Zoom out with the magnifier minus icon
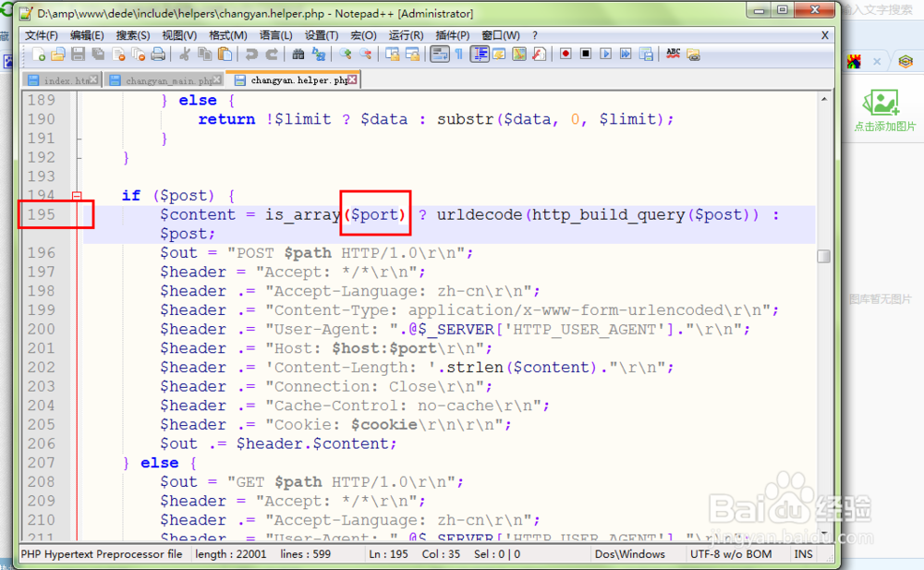Screen dimensions: 924x570 (365, 55)
